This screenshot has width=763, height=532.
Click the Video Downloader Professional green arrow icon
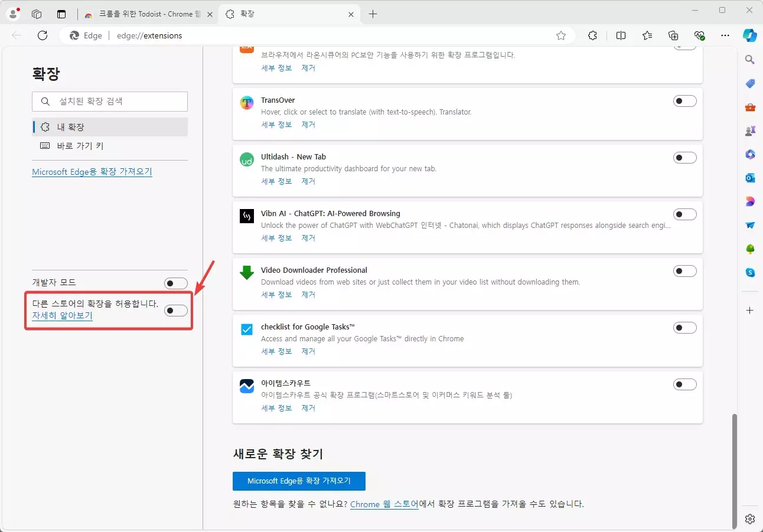(247, 273)
